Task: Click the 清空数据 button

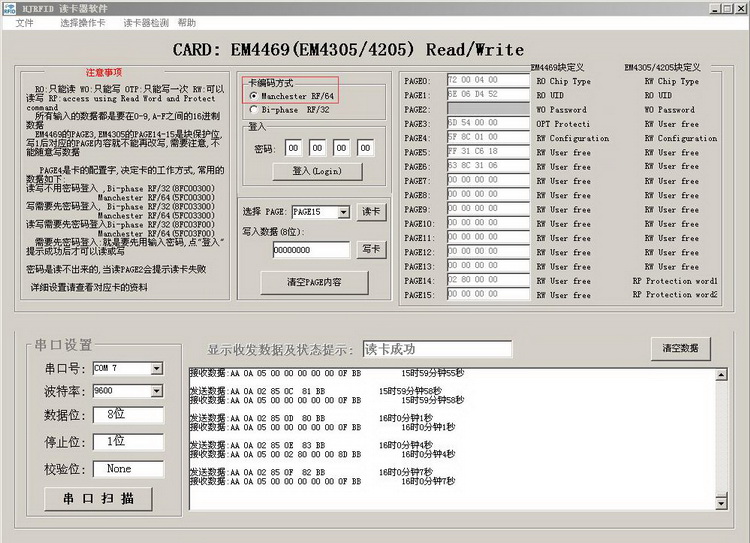Action: click(681, 348)
